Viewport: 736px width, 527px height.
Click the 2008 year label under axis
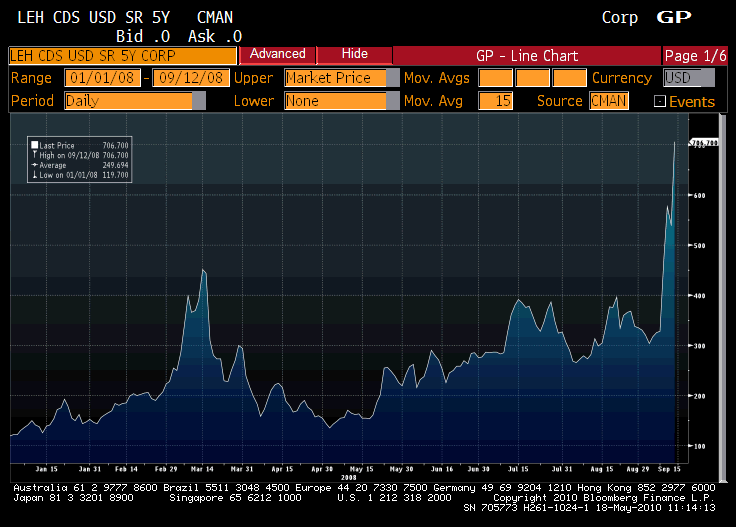[x=348, y=477]
